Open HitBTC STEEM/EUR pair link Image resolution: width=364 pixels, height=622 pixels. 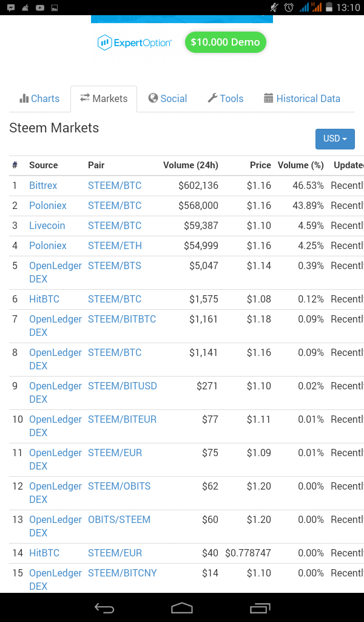(x=115, y=553)
